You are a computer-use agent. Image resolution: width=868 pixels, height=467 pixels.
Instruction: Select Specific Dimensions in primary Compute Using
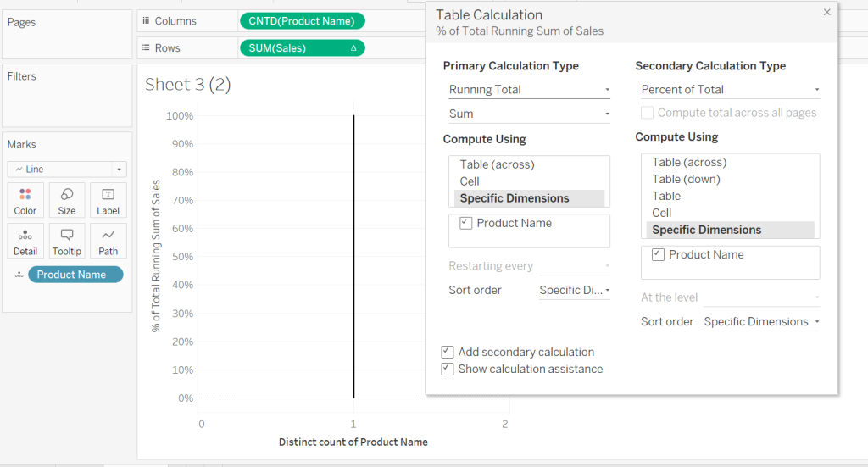pos(529,198)
